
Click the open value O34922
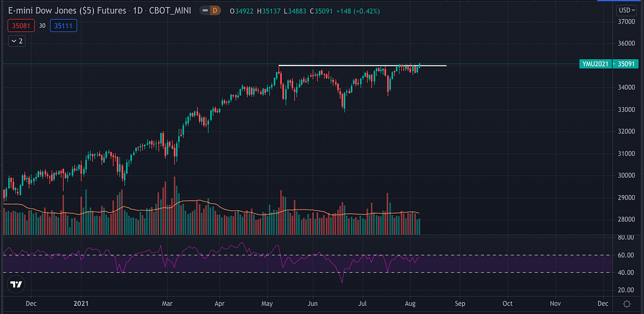pos(242,11)
